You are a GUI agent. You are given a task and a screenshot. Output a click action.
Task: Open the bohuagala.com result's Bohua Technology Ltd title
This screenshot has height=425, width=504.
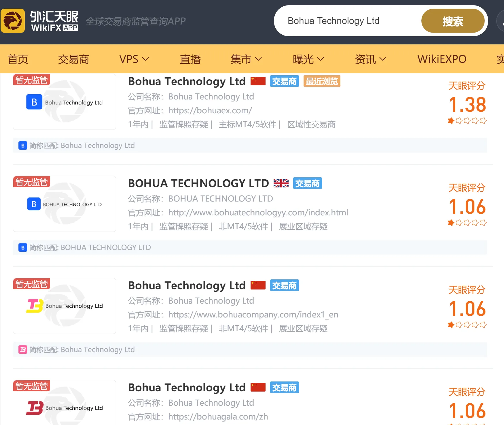click(187, 388)
